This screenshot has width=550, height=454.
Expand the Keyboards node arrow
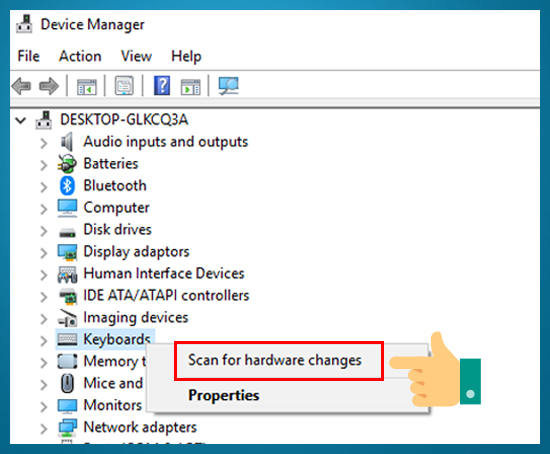43,341
